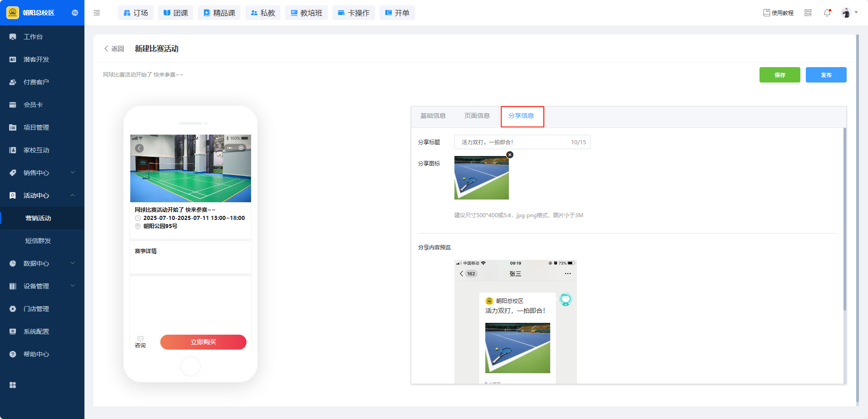Click the 分享标题 input field

[513, 142]
